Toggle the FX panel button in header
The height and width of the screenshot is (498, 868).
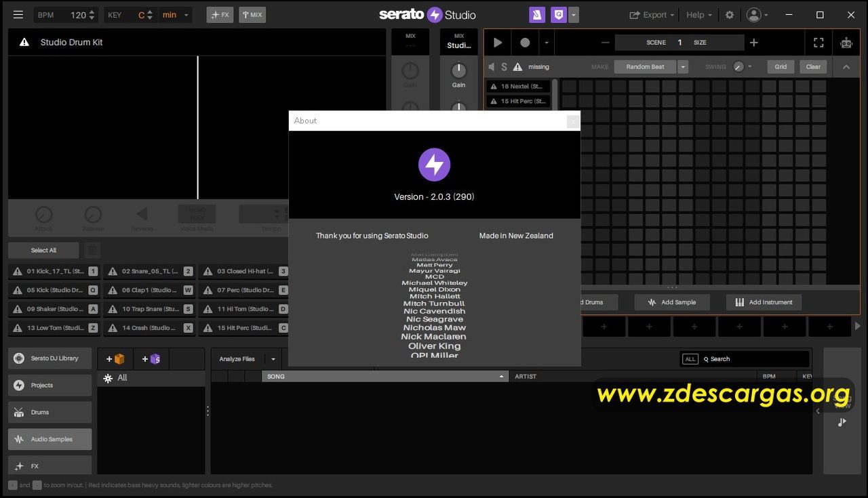(x=220, y=15)
